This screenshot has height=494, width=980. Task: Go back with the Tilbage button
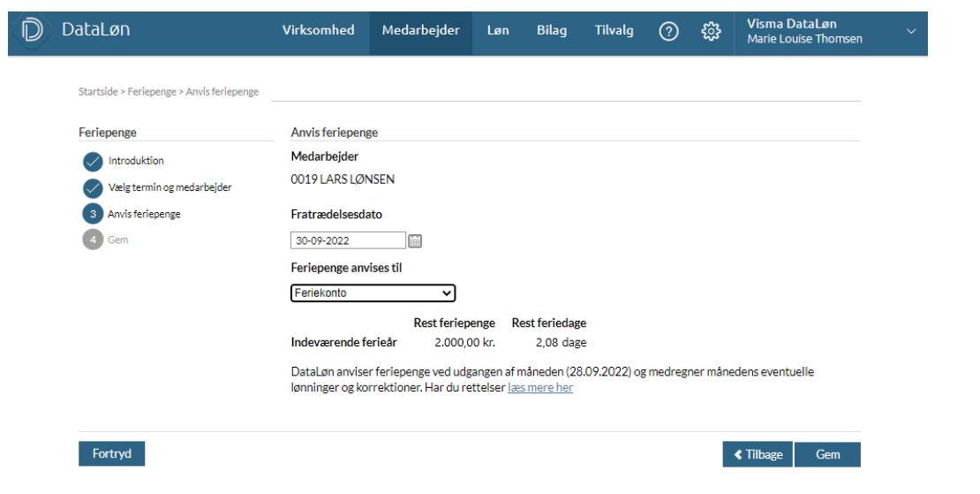[x=758, y=454]
